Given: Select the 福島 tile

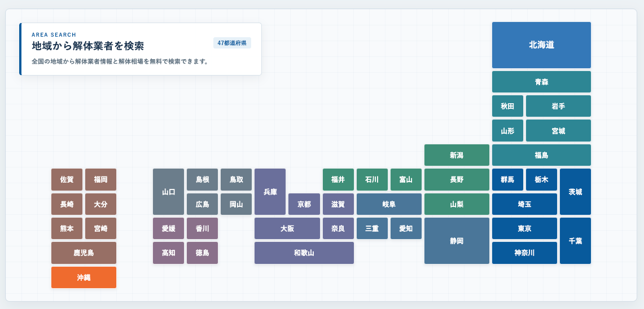Looking at the screenshot, I should tap(541, 155).
